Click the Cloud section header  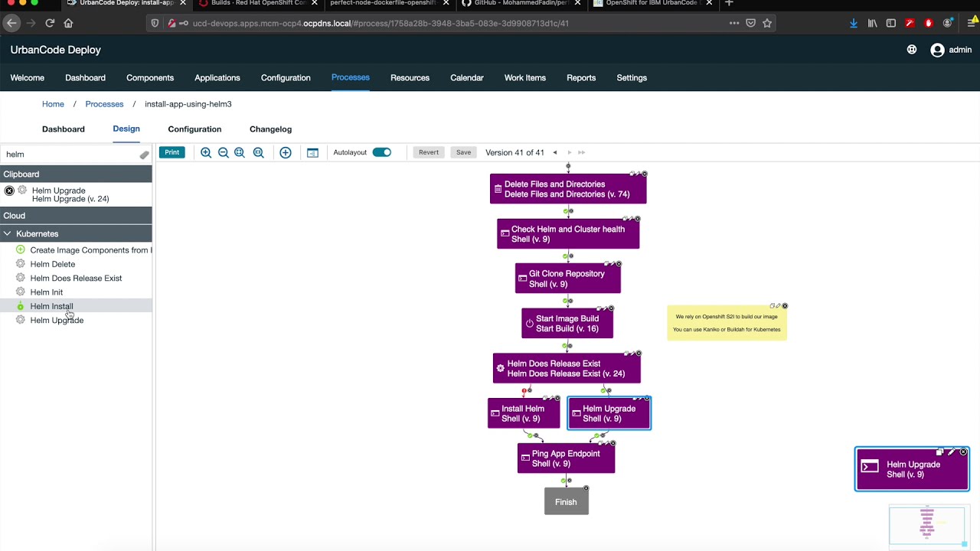[76, 216]
